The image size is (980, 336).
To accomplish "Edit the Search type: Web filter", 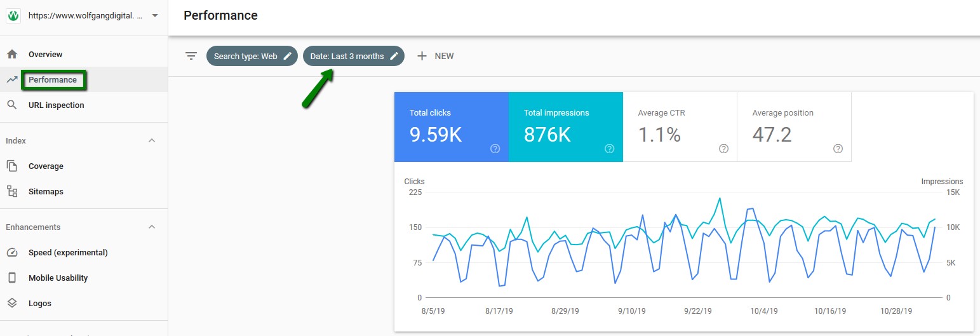I will (252, 56).
